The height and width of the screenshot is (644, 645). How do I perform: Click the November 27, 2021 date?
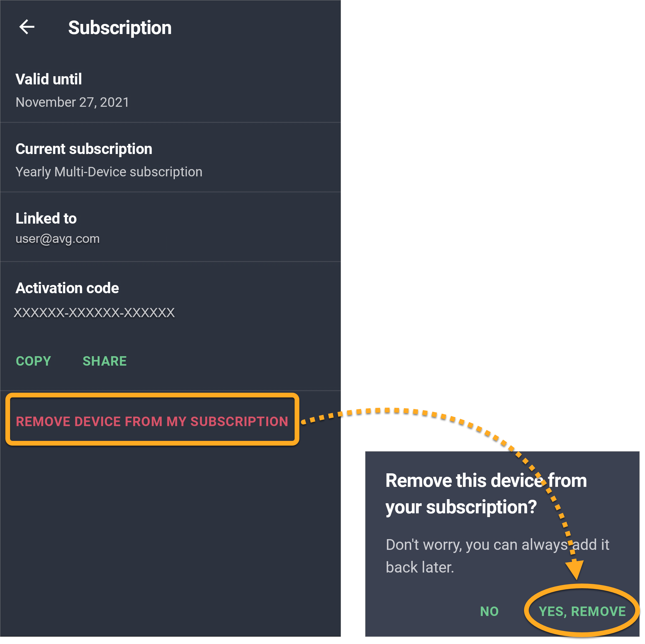tap(72, 102)
